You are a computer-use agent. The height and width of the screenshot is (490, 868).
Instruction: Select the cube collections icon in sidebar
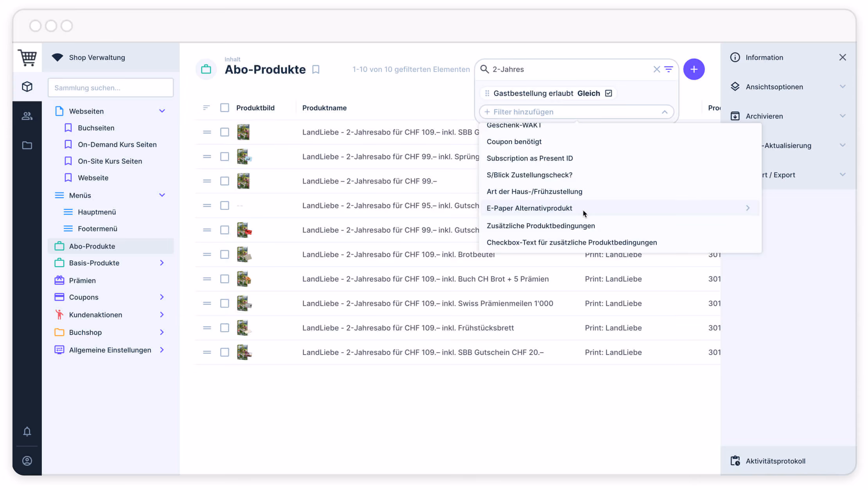click(27, 86)
